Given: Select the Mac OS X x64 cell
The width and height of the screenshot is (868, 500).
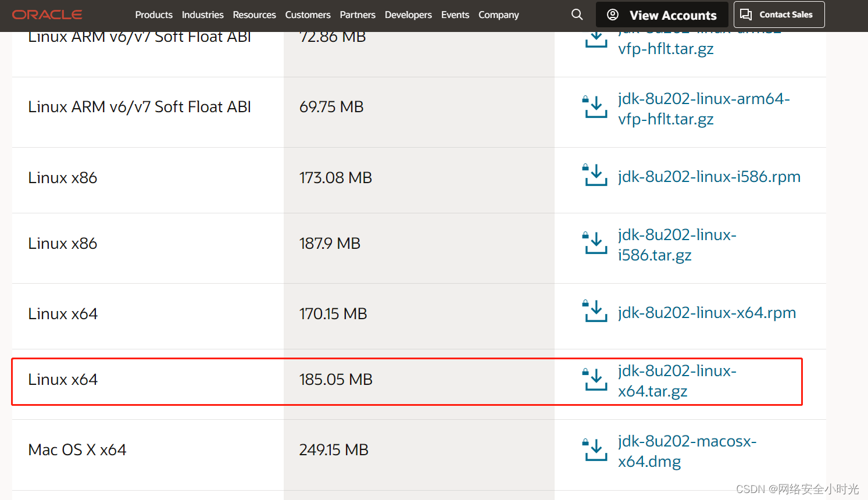Looking at the screenshot, I should (148, 455).
